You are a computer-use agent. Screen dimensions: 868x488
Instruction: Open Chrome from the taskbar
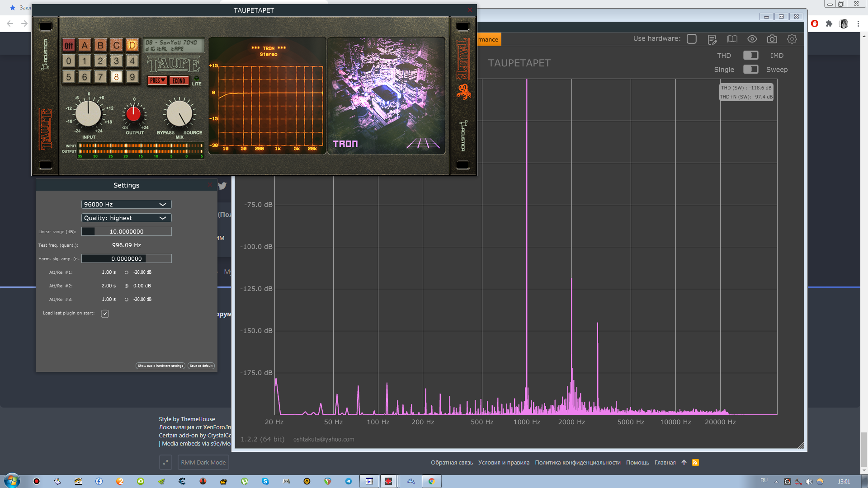pos(432,481)
